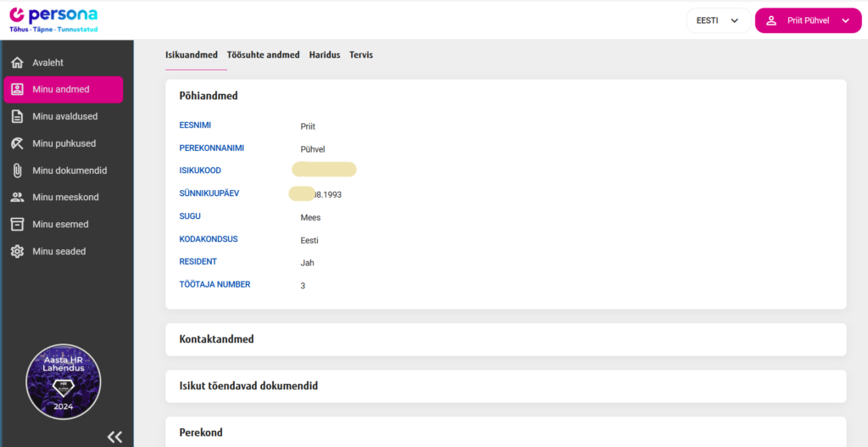Expand the Perekond section
The image size is (868, 447).
click(505, 432)
